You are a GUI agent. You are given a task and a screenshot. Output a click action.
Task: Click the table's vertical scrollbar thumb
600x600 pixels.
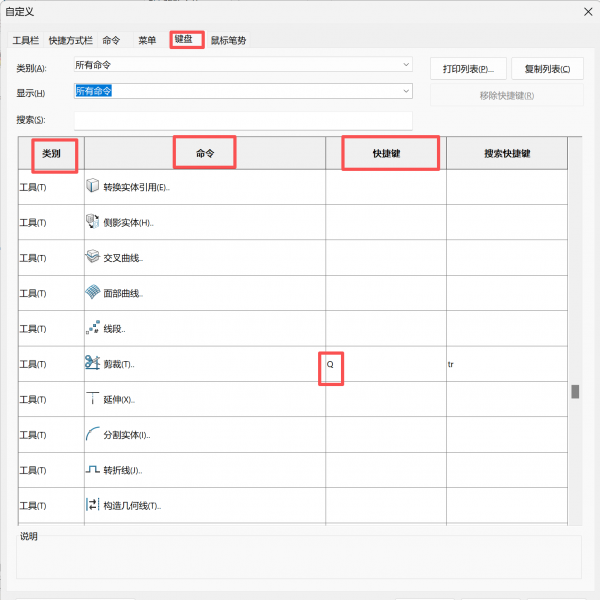pos(575,391)
